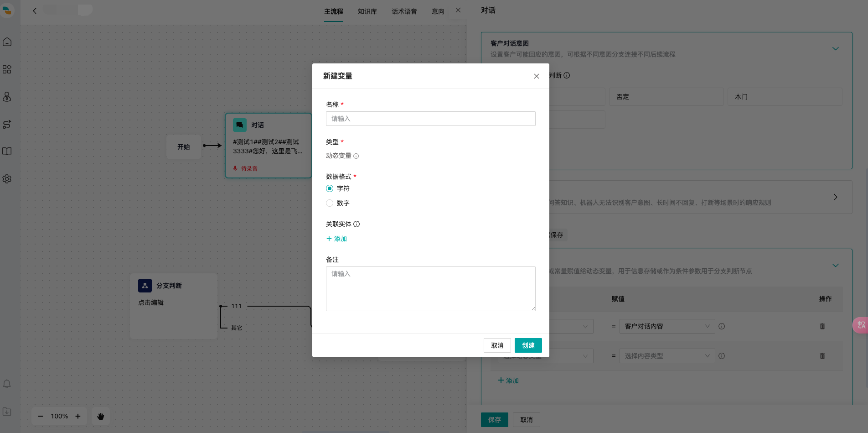Open the 客户对话内容 dropdown
This screenshot has height=433, width=868.
pos(667,326)
